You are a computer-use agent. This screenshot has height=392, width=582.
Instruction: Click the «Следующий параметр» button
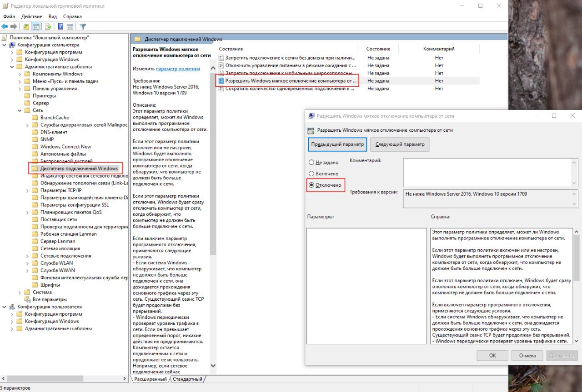tap(400, 144)
